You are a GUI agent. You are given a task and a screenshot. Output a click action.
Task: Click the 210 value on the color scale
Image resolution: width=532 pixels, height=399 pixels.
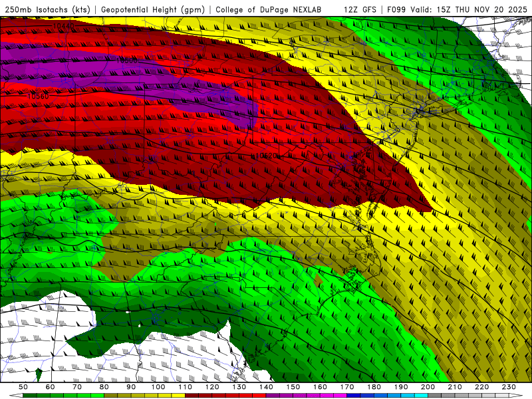pyautogui.click(x=455, y=387)
